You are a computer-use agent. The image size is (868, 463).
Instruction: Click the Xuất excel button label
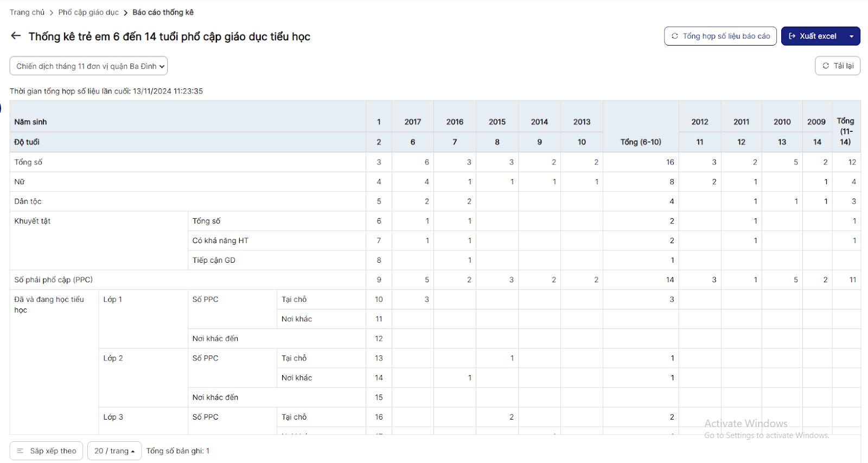[818, 36]
